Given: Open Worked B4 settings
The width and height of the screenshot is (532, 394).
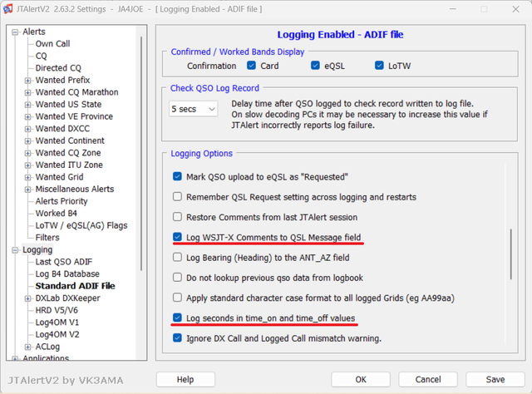Looking at the screenshot, I should point(57,213).
